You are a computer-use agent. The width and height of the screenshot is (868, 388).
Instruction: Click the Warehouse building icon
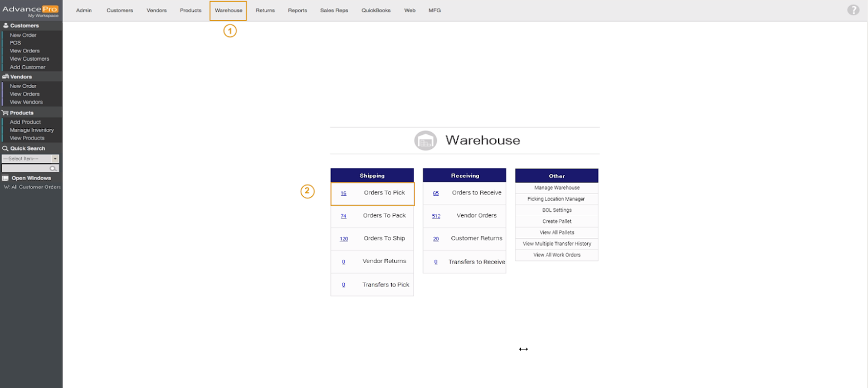point(426,140)
